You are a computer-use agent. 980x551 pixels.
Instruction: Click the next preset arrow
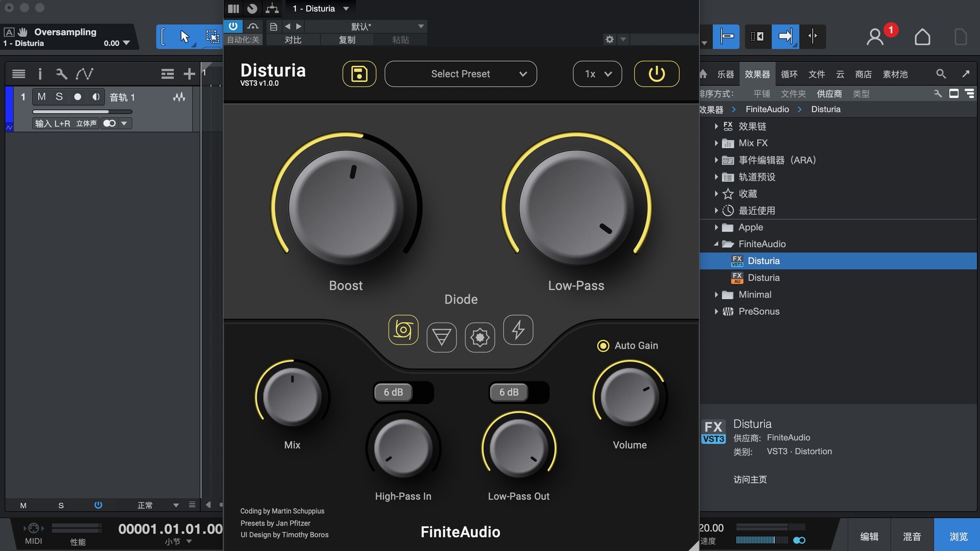pos(299,27)
